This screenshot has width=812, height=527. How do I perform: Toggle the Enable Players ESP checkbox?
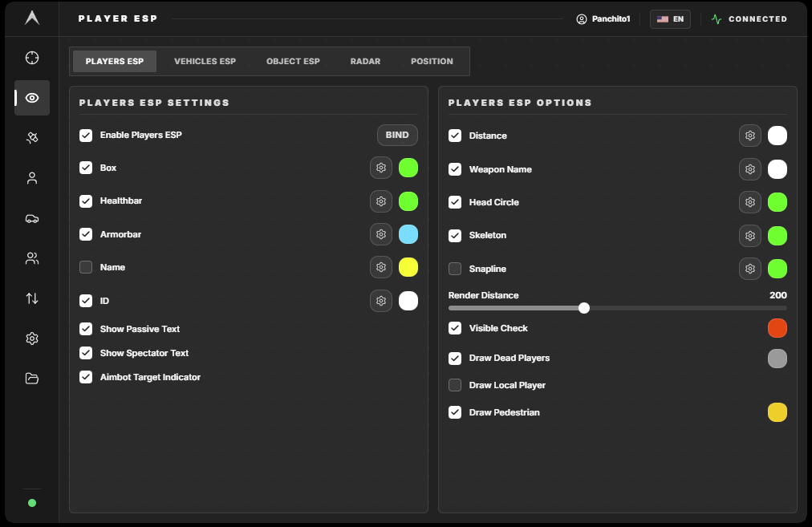[86, 135]
